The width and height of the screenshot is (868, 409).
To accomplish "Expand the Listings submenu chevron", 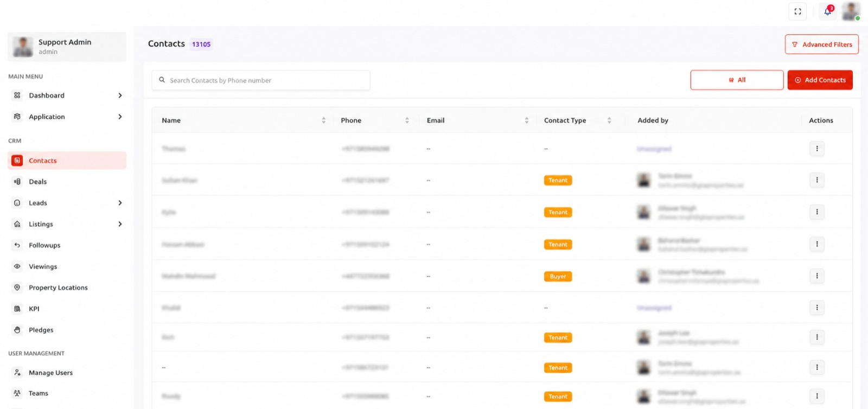I will (x=120, y=224).
